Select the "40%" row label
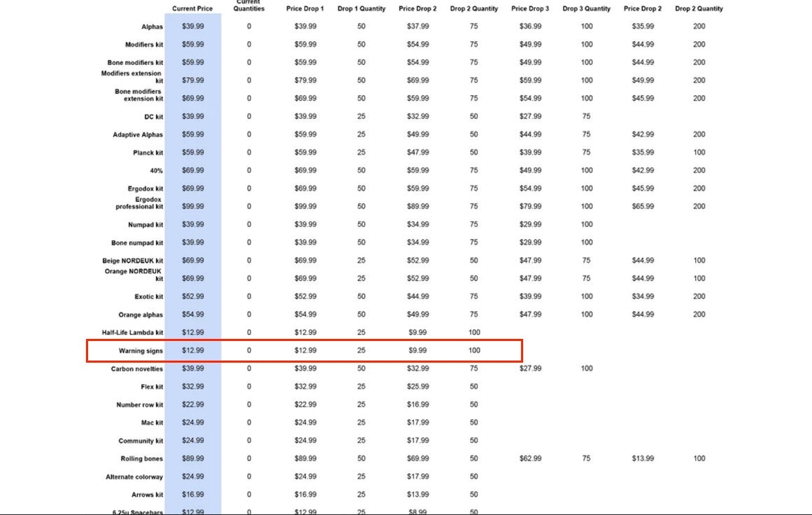The width and height of the screenshot is (812, 515). coord(156,171)
